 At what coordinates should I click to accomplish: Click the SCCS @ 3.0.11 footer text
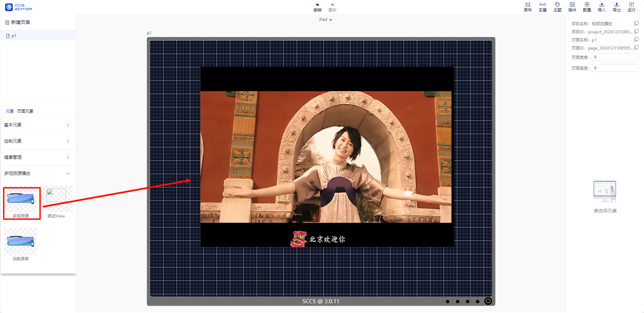[321, 301]
